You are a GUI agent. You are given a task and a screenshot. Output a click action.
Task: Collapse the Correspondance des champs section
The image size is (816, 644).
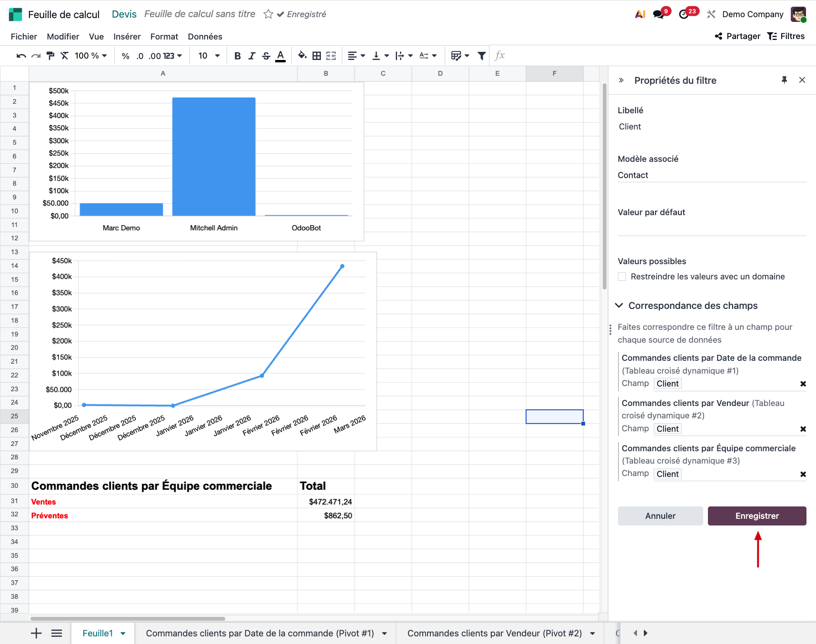[619, 306]
